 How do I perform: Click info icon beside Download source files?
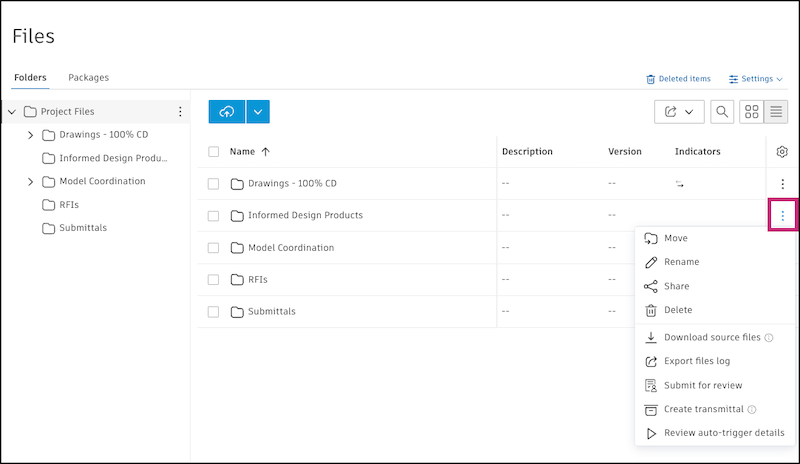[x=769, y=338]
